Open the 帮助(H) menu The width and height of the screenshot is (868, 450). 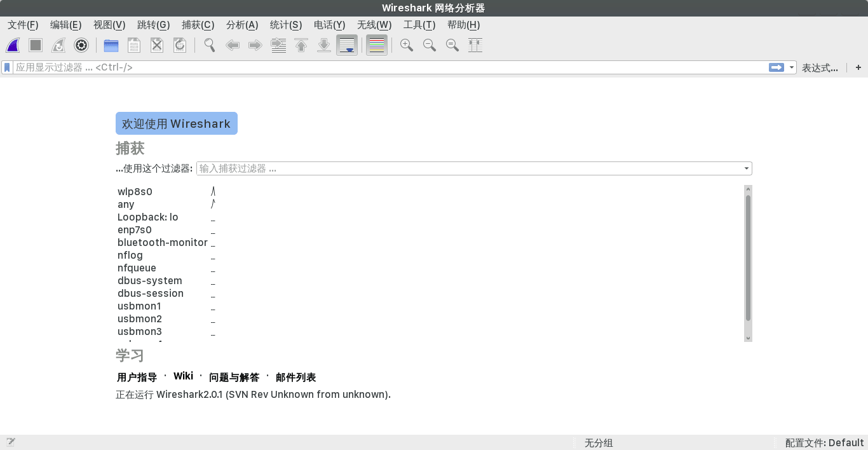tap(464, 25)
